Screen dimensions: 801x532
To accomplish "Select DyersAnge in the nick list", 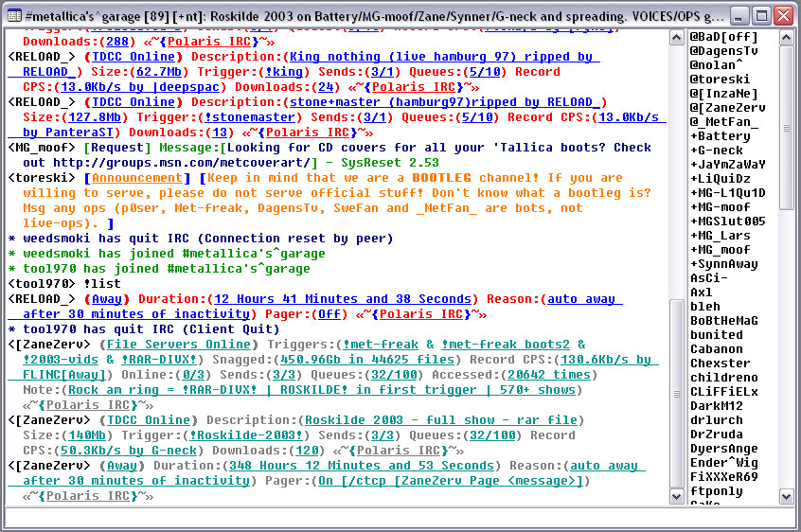I will tap(724, 449).
